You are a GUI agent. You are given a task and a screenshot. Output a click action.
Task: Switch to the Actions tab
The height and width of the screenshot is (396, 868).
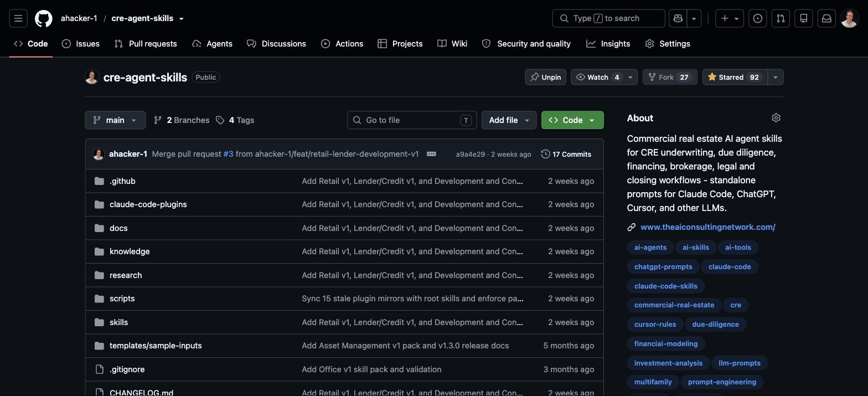pos(342,44)
